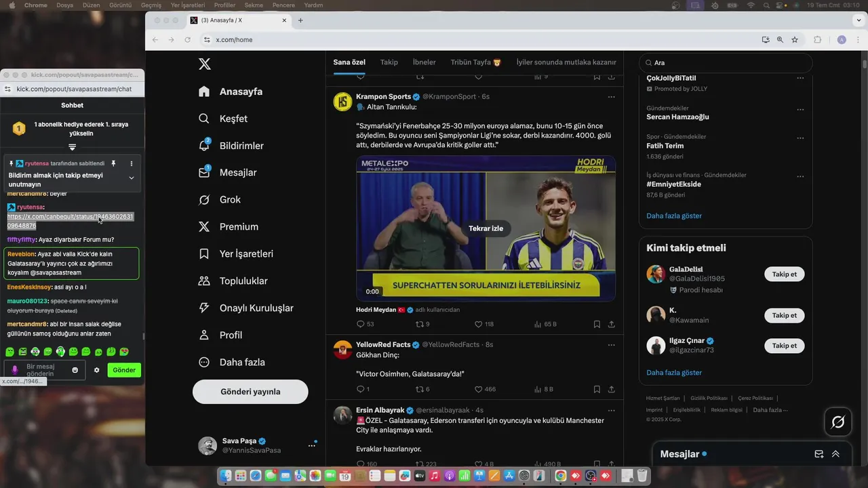Open options for the #EmniyetEkside trend

(800, 176)
